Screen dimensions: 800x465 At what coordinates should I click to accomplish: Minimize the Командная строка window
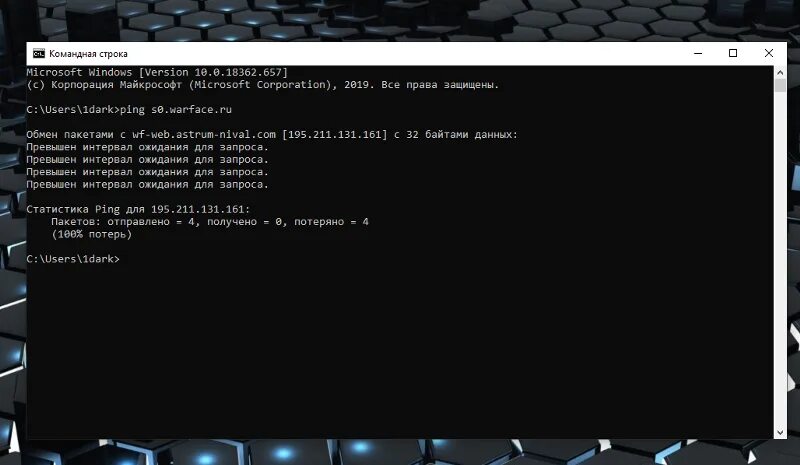[x=698, y=53]
